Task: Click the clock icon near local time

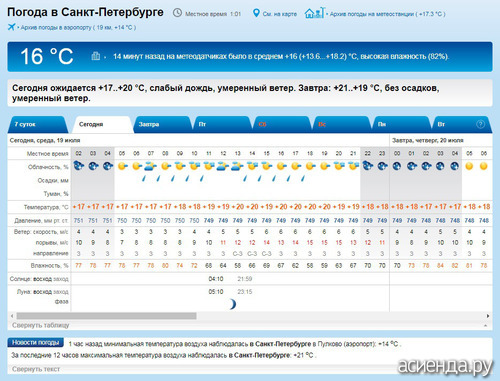Action: tap(177, 13)
